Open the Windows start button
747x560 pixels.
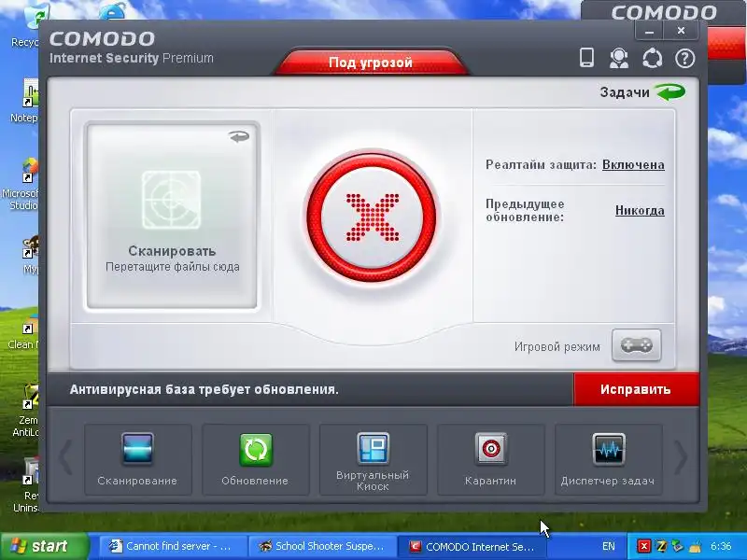pyautogui.click(x=45, y=546)
